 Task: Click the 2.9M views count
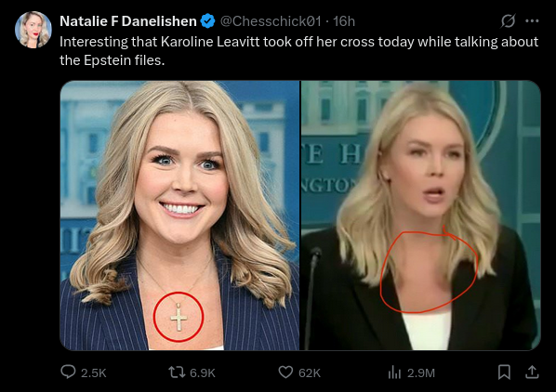pos(421,372)
